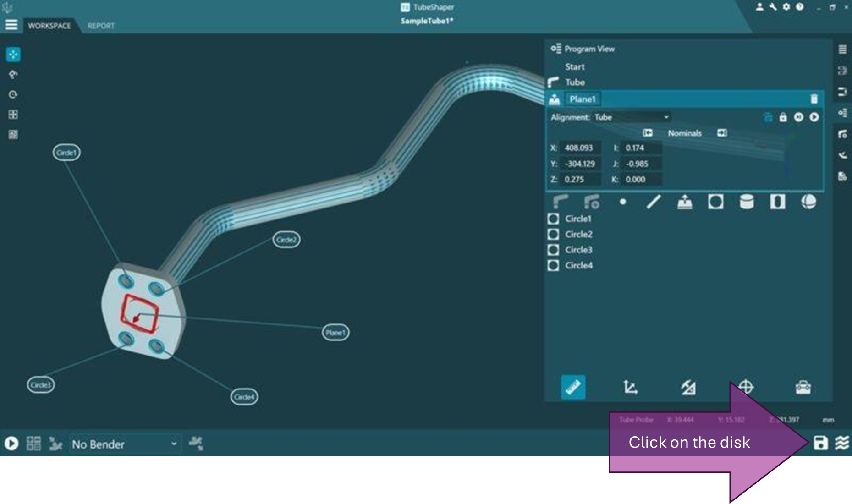Click the fit-to-view icon in left toolbar
Image resolution: width=852 pixels, height=504 pixels.
13,115
